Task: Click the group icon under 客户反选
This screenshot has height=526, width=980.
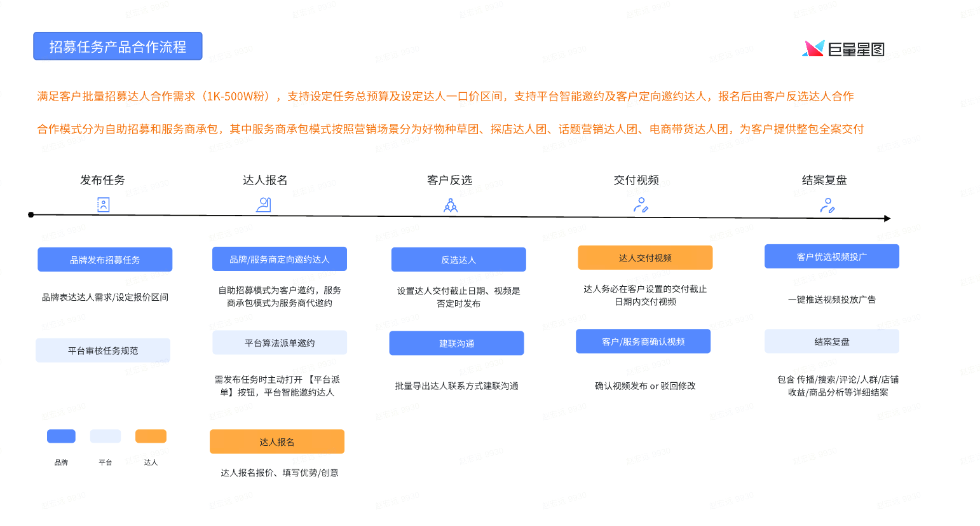Action: coord(451,205)
